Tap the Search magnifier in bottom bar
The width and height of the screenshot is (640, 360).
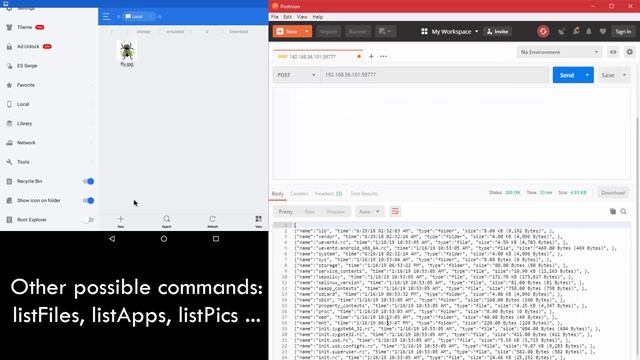coord(167,220)
